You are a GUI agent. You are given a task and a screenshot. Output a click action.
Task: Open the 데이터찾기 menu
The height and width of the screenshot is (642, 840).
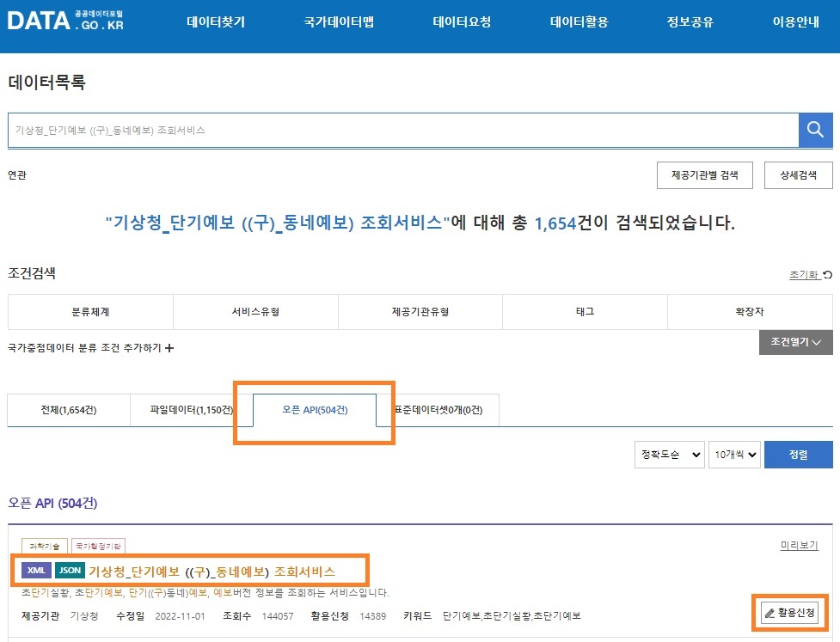point(216,22)
